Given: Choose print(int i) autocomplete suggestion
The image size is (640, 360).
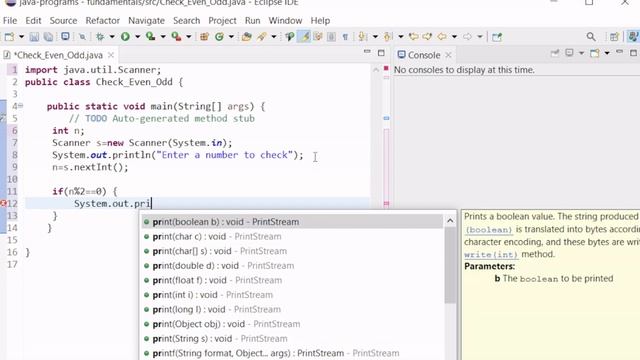Looking at the screenshot, I should 292,295.
